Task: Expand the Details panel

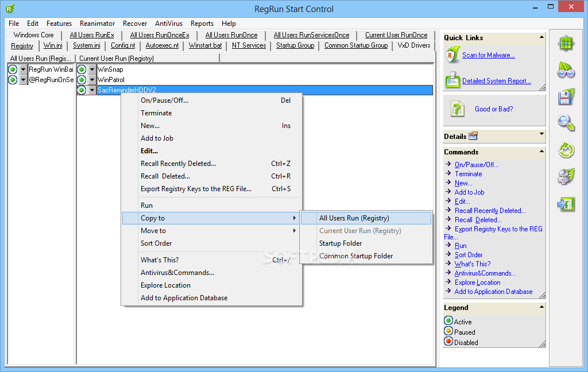Action: [x=541, y=134]
